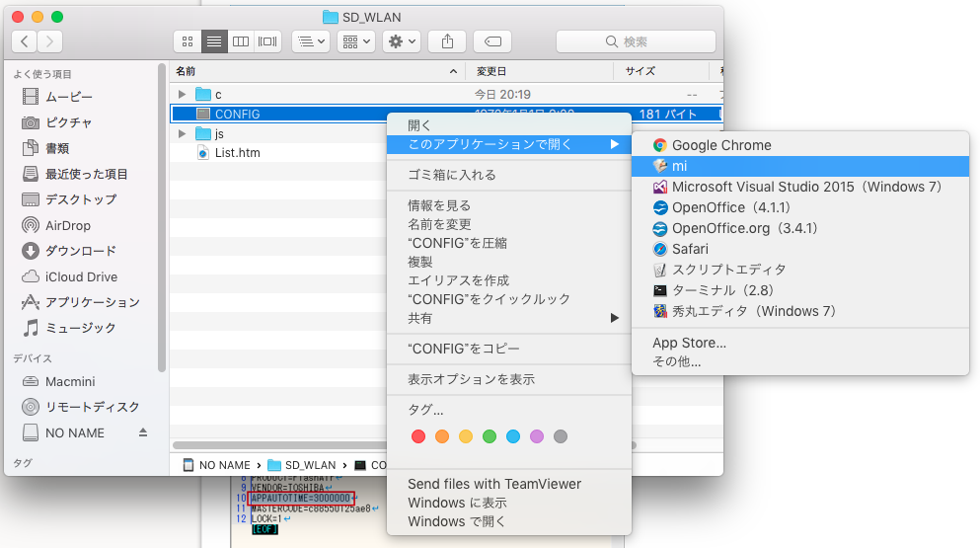The image size is (980, 548).
Task: Apply the green tag color
Action: [490, 436]
